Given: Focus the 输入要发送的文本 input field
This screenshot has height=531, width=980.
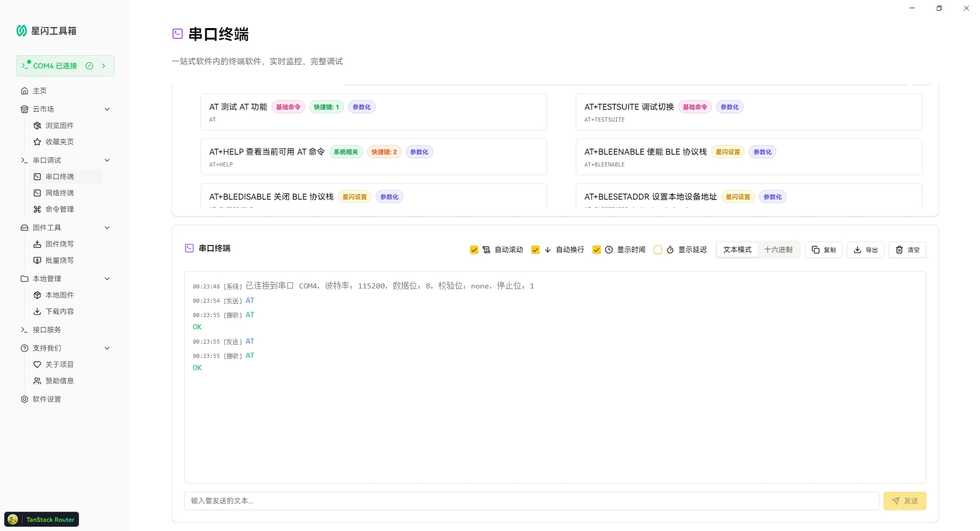Looking at the screenshot, I should click(x=531, y=501).
